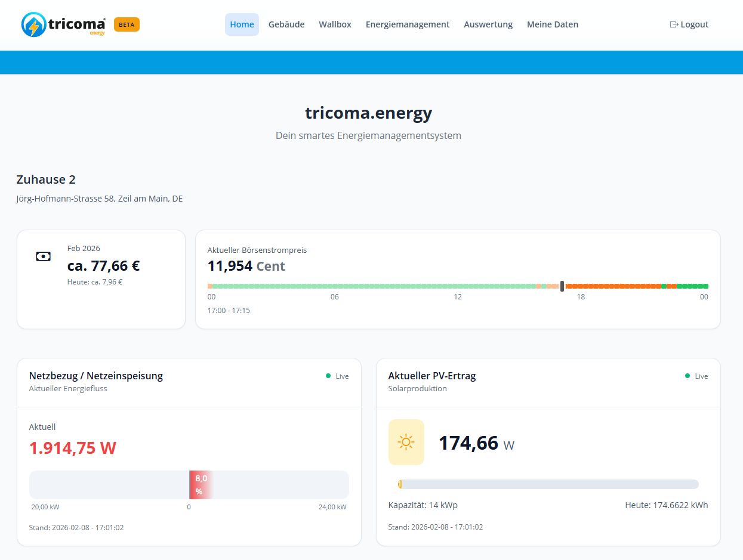Navigate to Energiemanagement
Viewport: 743px width, 560px height.
click(408, 24)
